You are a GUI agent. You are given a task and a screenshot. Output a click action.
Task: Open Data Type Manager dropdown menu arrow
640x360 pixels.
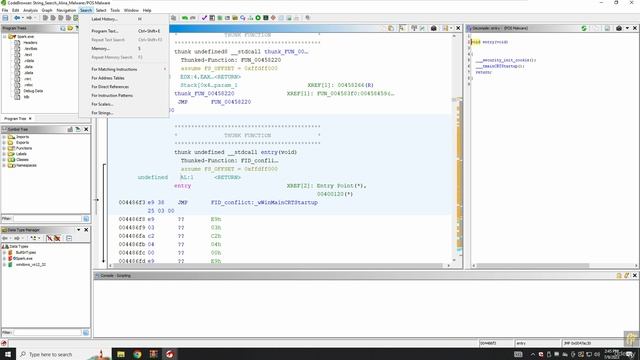[x=79, y=230]
